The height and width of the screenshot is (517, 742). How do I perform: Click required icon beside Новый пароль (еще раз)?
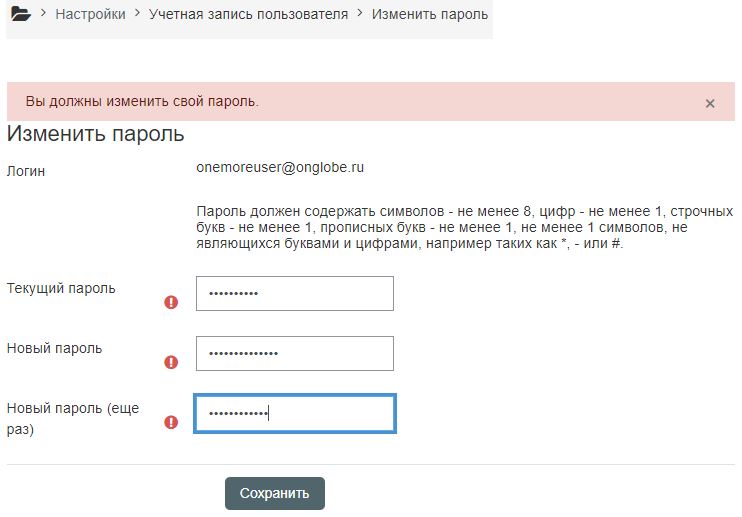tap(171, 422)
